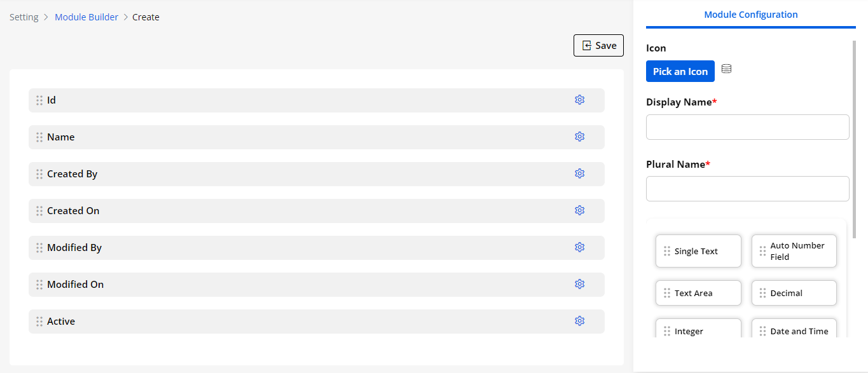Focus the Display Name input field
The height and width of the screenshot is (373, 868).
pyautogui.click(x=747, y=127)
